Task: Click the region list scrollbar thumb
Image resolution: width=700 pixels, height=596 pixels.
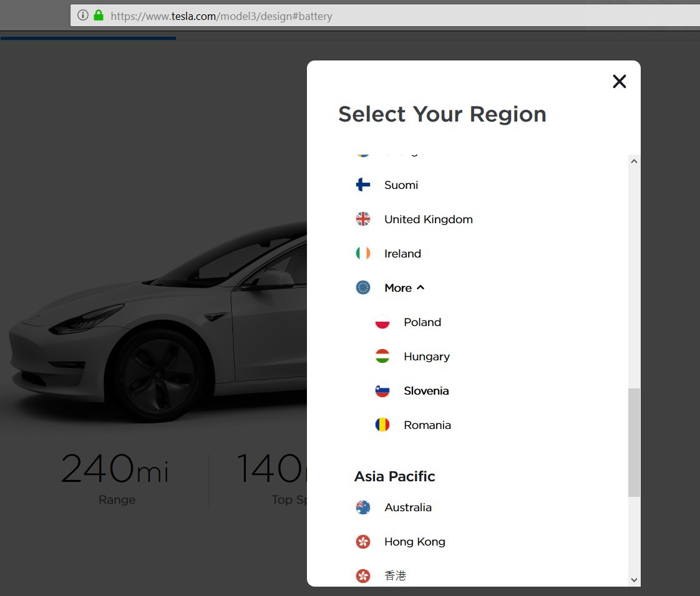Action: [634, 443]
